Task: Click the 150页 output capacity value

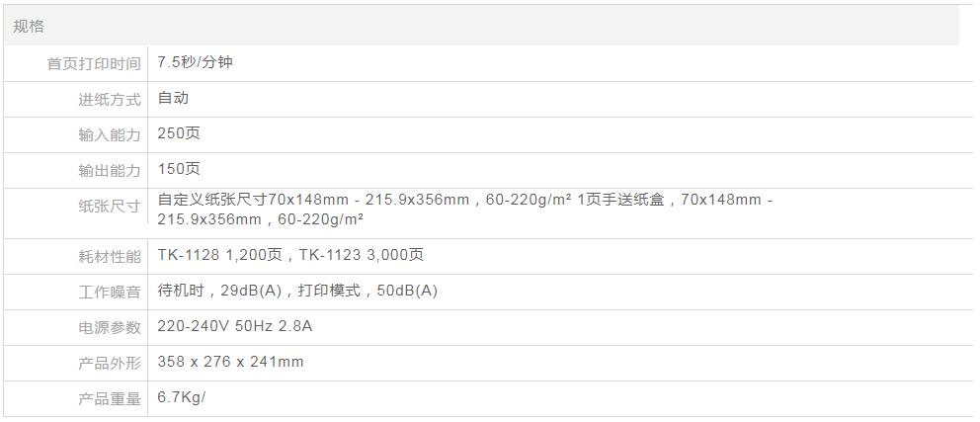Action: click(x=179, y=169)
